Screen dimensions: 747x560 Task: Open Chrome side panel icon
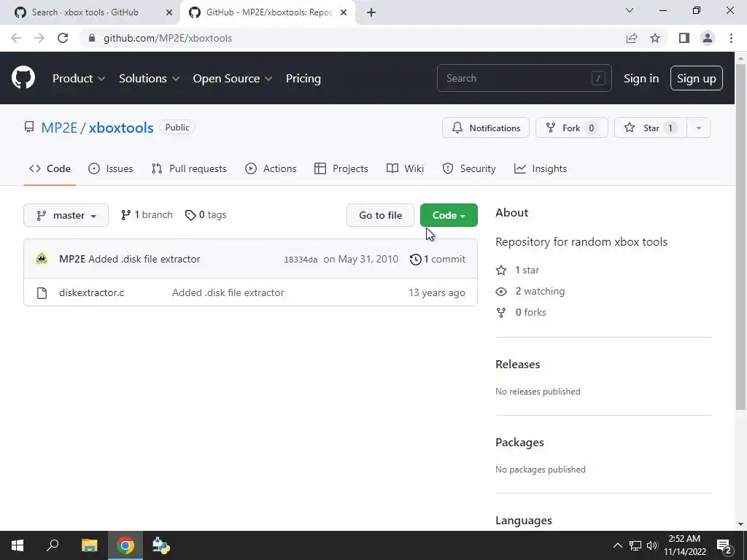684,38
